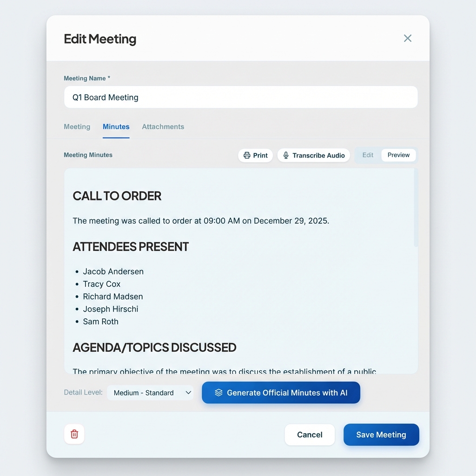476x476 pixels.
Task: Select the Minutes tab
Action: pyautogui.click(x=116, y=126)
